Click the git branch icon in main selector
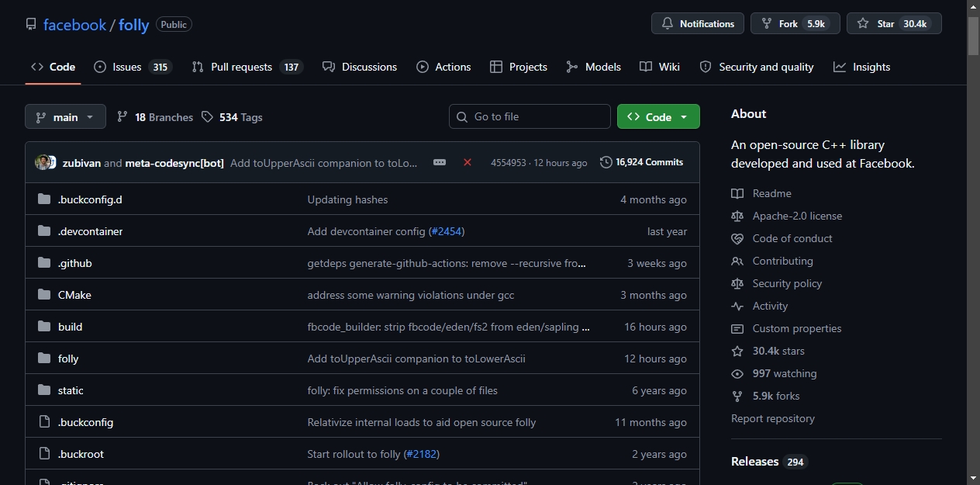Image resolution: width=980 pixels, height=485 pixels. (41, 117)
